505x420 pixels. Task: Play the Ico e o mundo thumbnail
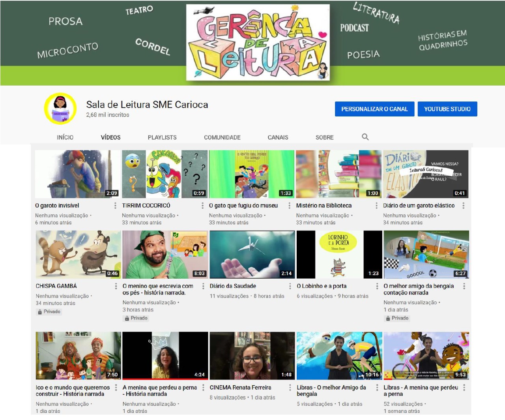pyautogui.click(x=79, y=356)
